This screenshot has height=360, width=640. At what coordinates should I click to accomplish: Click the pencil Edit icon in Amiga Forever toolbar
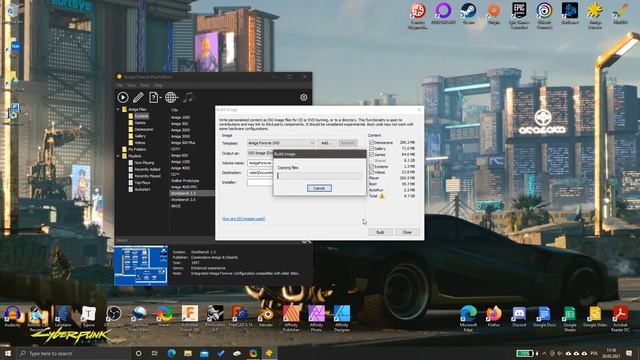[x=138, y=97]
